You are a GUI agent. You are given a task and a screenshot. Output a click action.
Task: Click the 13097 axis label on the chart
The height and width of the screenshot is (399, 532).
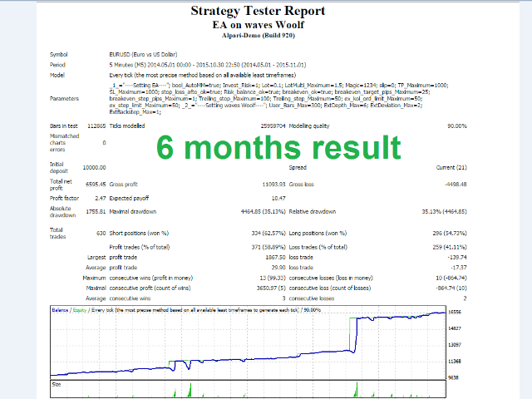click(x=455, y=345)
